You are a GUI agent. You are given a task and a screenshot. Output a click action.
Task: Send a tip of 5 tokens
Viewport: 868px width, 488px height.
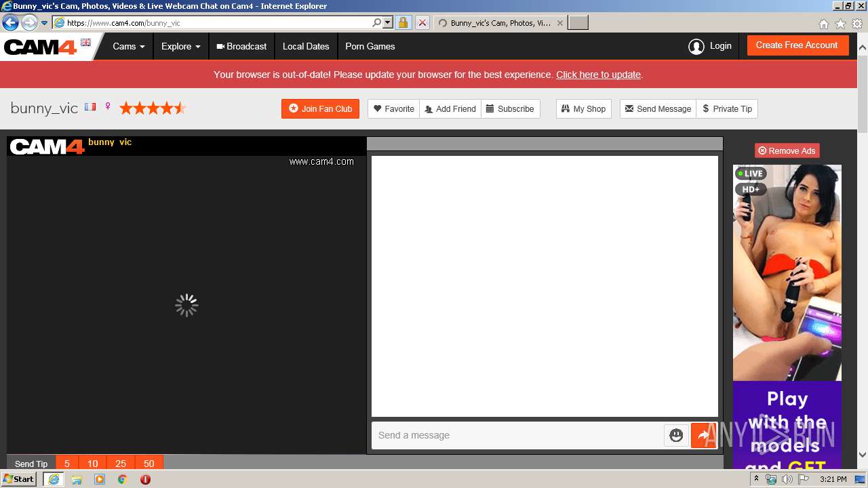click(67, 464)
